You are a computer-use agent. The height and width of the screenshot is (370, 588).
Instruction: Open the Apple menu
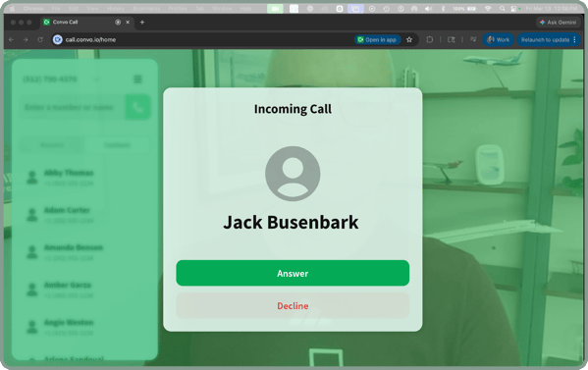(x=12, y=8)
